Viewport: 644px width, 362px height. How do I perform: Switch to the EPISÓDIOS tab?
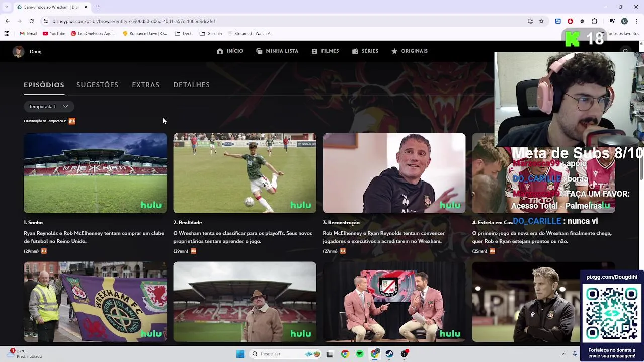point(44,85)
